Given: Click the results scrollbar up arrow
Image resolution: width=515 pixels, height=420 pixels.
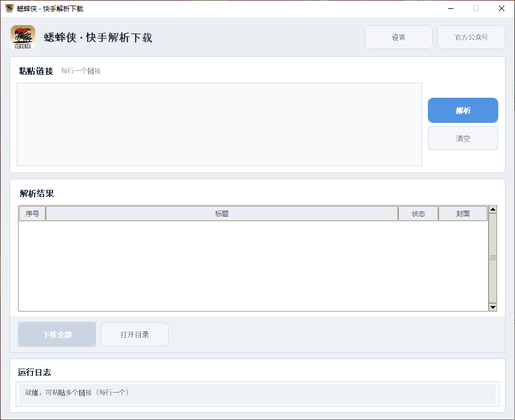Looking at the screenshot, I should point(493,209).
